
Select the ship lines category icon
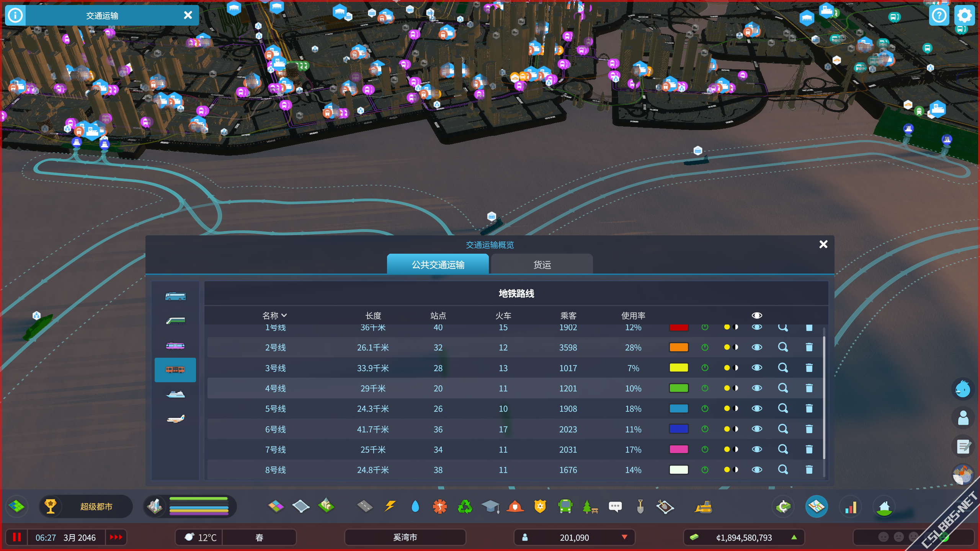pyautogui.click(x=175, y=394)
